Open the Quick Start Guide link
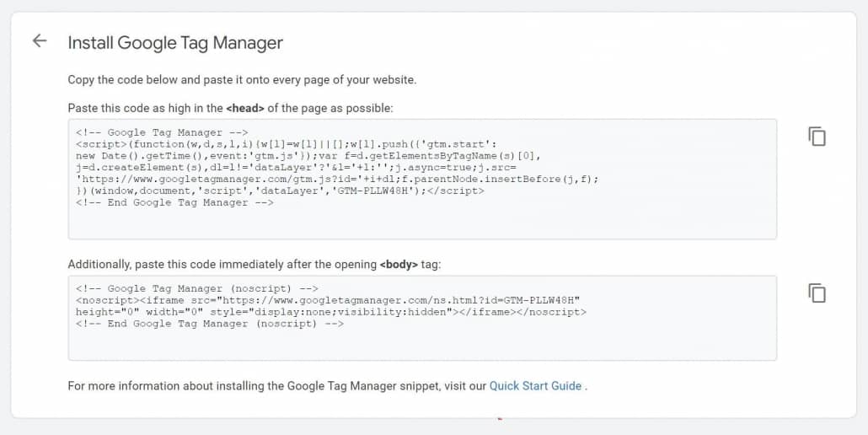This screenshot has width=868, height=435. pos(536,385)
